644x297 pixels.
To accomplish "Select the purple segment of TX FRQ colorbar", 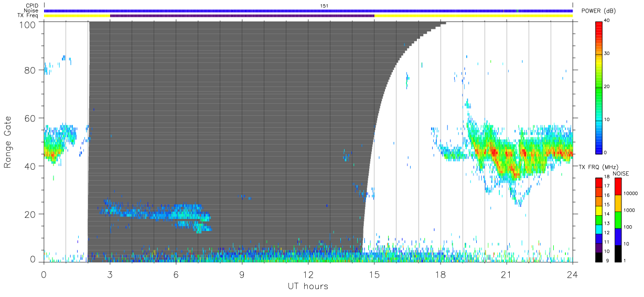I will [x=599, y=249].
